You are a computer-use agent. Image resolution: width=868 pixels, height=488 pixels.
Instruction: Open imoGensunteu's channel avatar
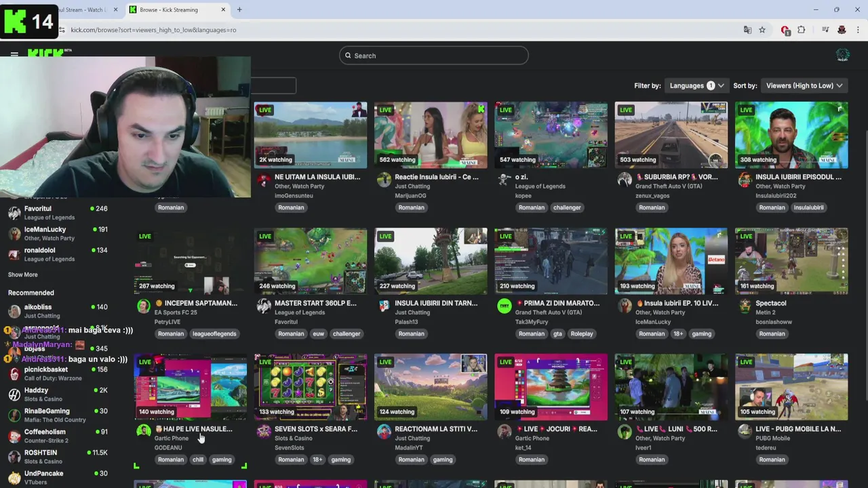tap(264, 180)
